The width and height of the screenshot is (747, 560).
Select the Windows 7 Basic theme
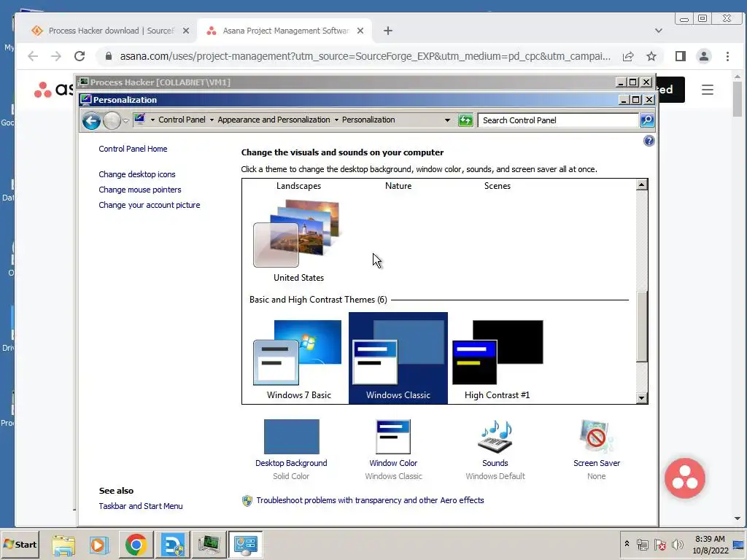tap(298, 358)
